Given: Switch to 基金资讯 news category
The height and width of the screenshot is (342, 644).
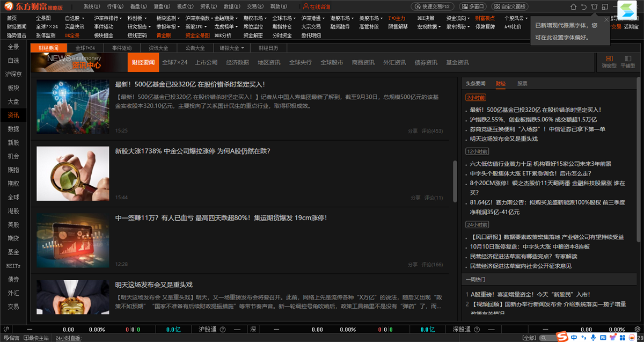Looking at the screenshot, I should coord(457,62).
